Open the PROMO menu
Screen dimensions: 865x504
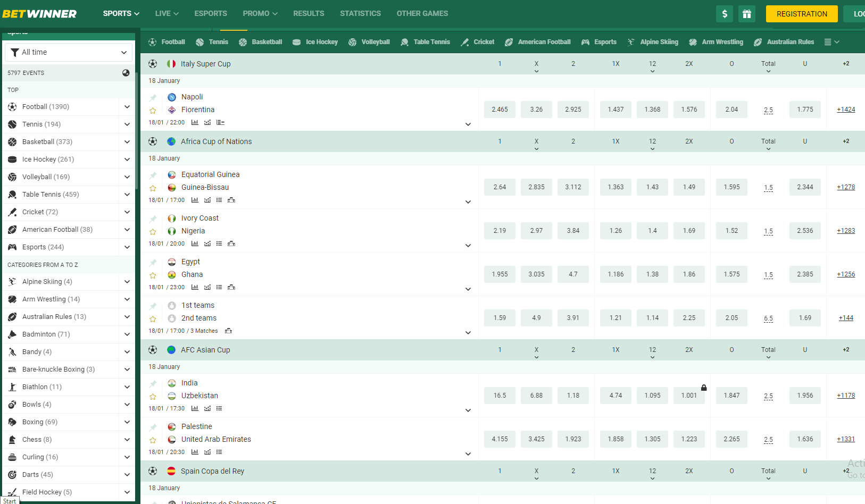(x=260, y=13)
